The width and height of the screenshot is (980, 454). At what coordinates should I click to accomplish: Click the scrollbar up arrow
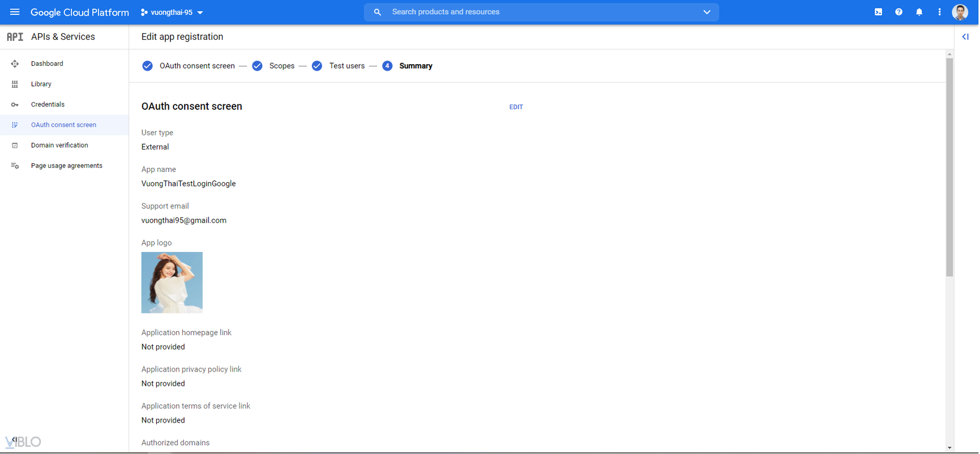[949, 54]
